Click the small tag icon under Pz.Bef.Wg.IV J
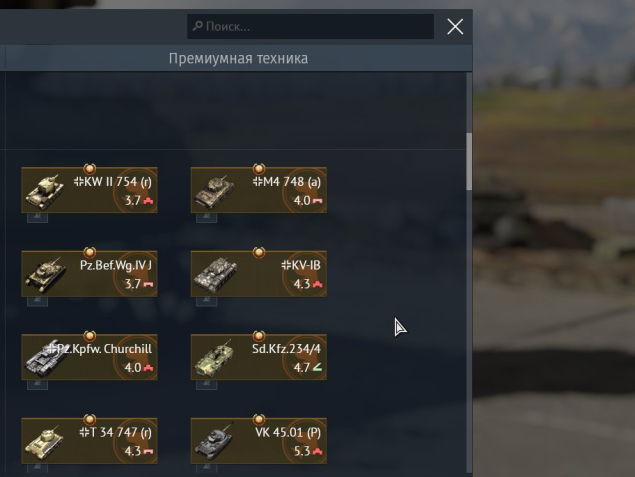635x477 pixels. pyautogui.click(x=37, y=301)
